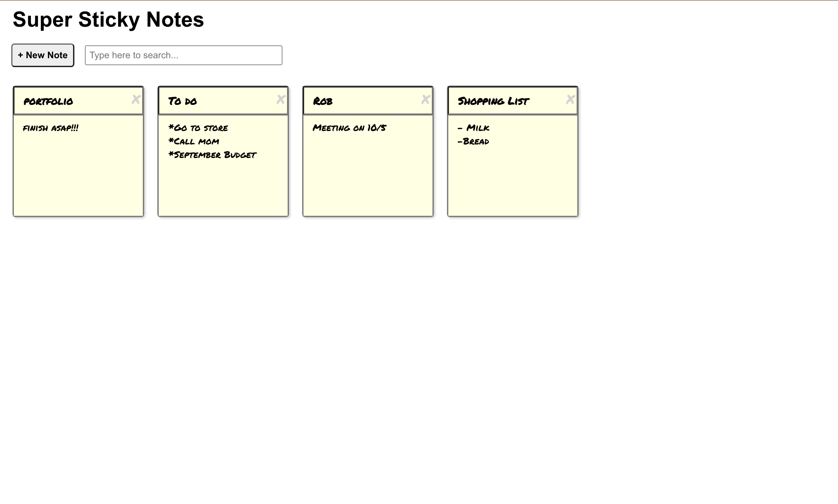The image size is (838, 504).
Task: Click the X button on Rob note
Action: pos(425,100)
